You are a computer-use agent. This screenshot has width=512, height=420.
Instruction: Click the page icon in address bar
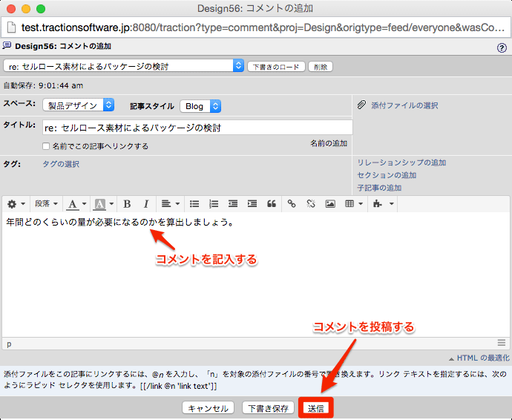point(11,27)
